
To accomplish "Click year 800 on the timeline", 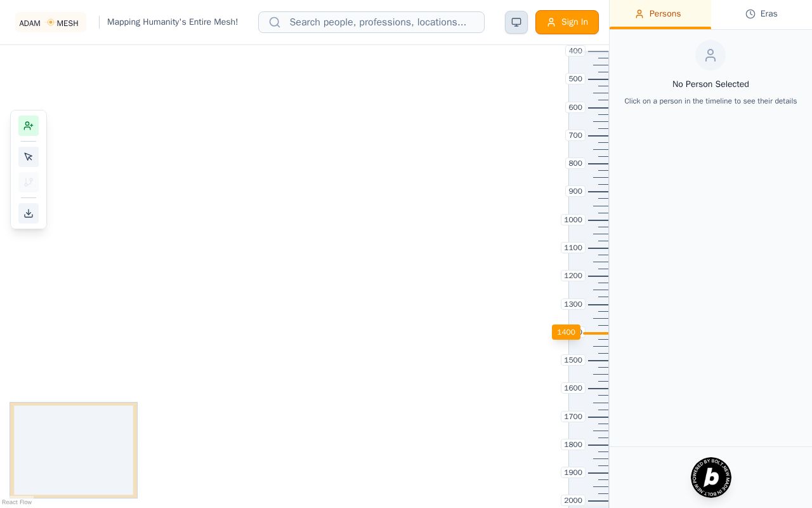I will click(575, 163).
